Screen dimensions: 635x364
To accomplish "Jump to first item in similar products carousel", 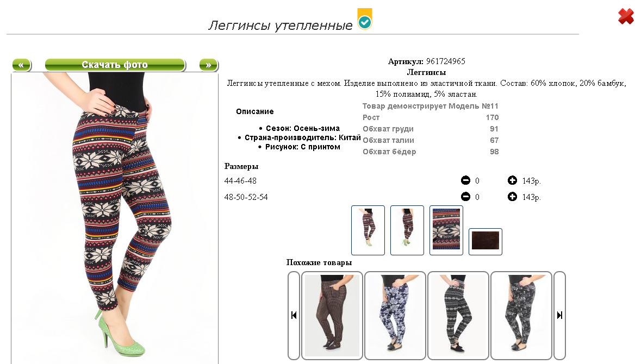I will point(294,316).
